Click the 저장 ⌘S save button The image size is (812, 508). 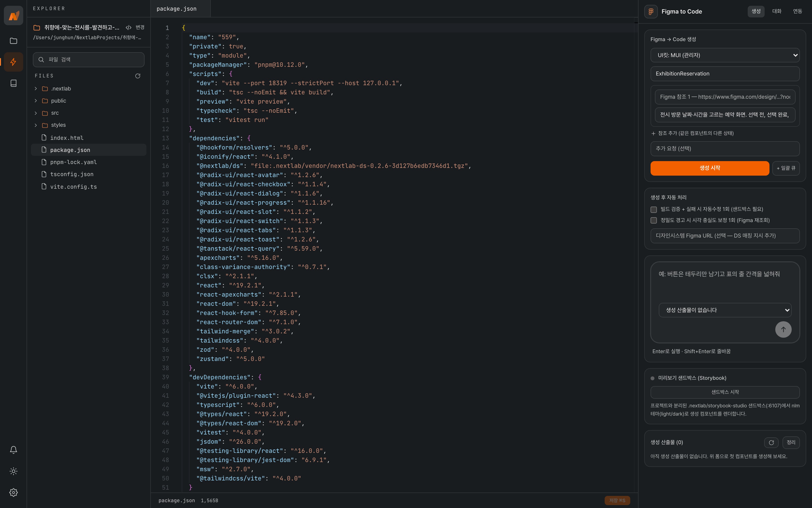coord(617,500)
